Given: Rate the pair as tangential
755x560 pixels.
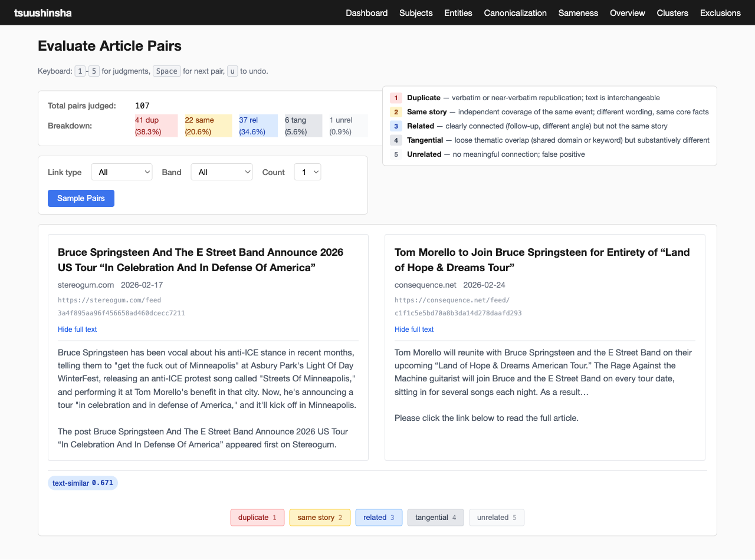Looking at the screenshot, I should pyautogui.click(x=435, y=518).
